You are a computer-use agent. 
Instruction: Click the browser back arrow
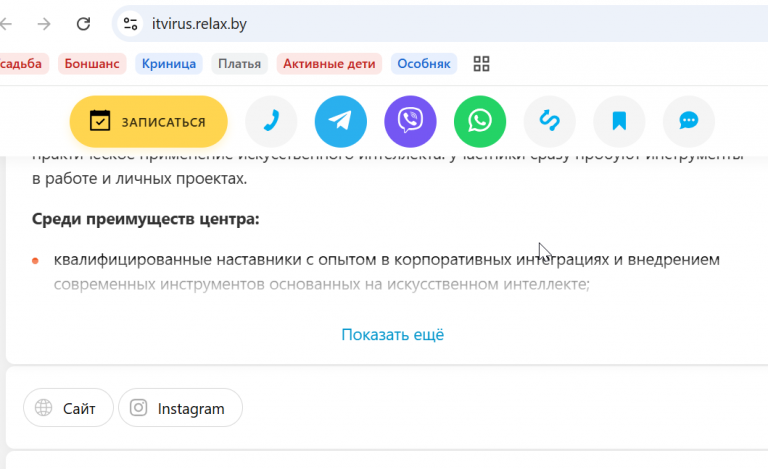coord(5,23)
